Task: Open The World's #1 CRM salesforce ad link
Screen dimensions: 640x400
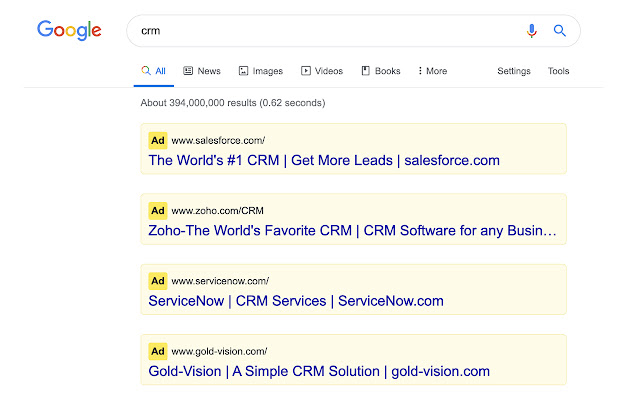Action: click(324, 160)
